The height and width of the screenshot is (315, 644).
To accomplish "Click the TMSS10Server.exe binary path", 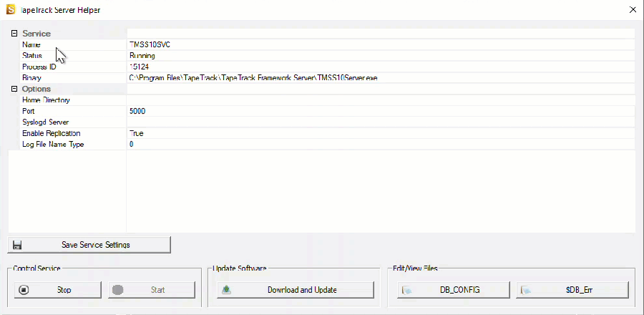I will click(x=253, y=78).
